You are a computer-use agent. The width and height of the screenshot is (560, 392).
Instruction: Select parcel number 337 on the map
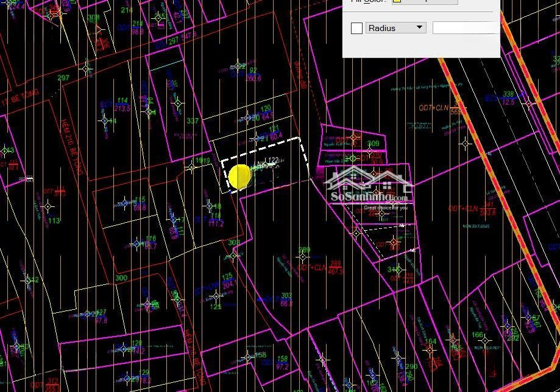click(193, 121)
